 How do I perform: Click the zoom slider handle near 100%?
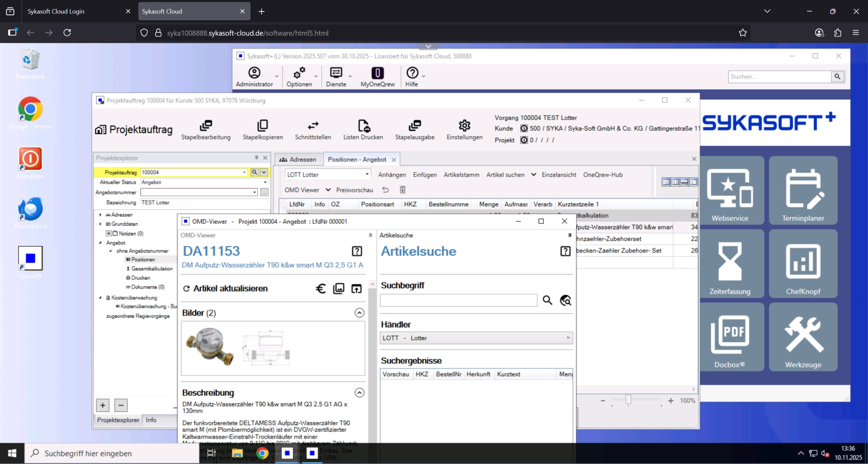(628, 400)
